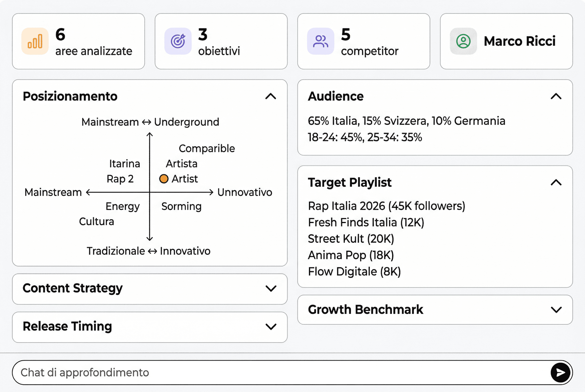The width and height of the screenshot is (585, 392).
Task: Collapse the Target Playlist panel
Action: (556, 183)
